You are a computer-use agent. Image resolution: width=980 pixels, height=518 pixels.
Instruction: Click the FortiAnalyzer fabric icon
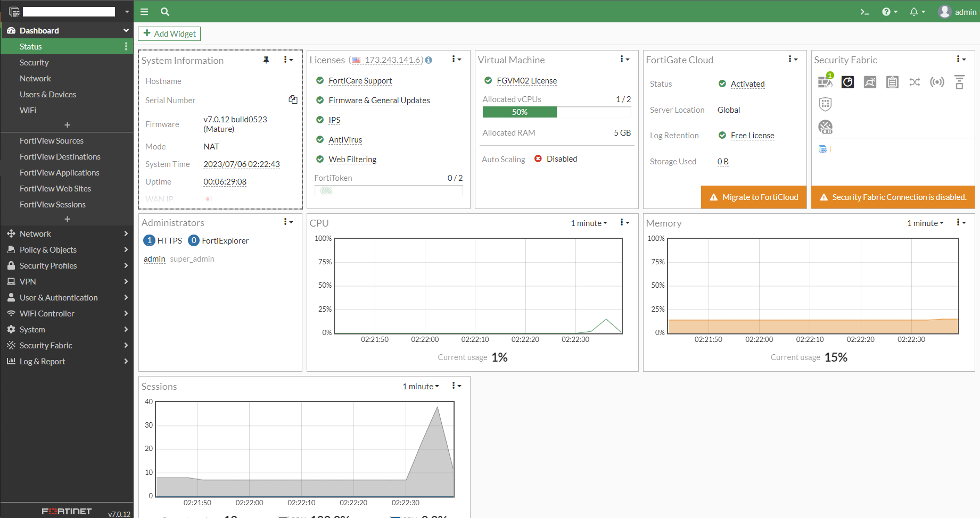coord(847,82)
